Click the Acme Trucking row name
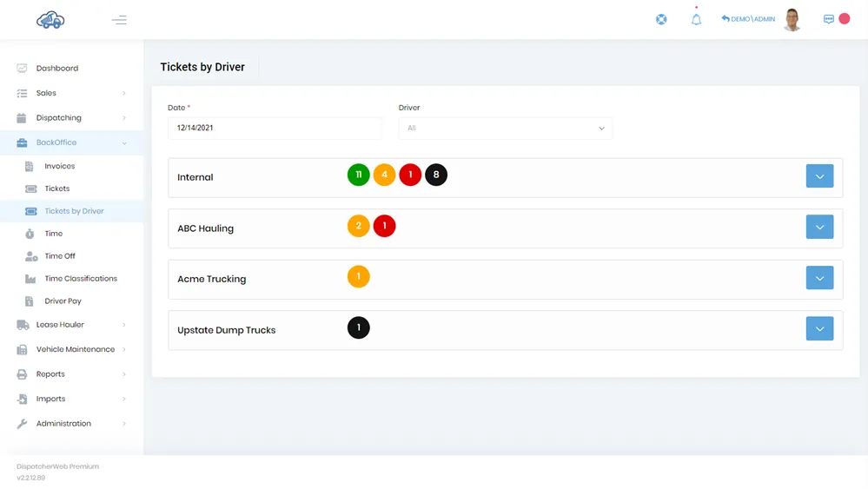 211,280
